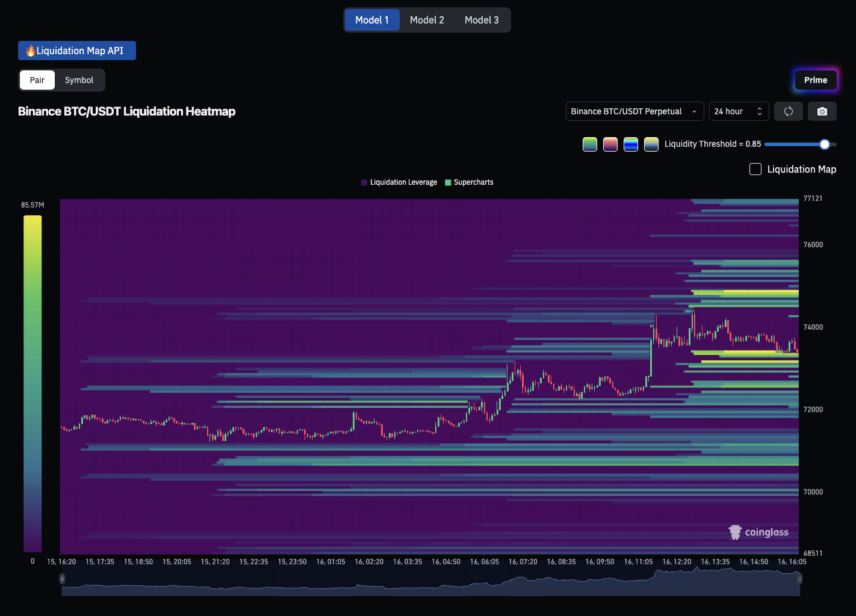
Task: Select the pink-purple color scheme swatch
Action: coord(610,144)
